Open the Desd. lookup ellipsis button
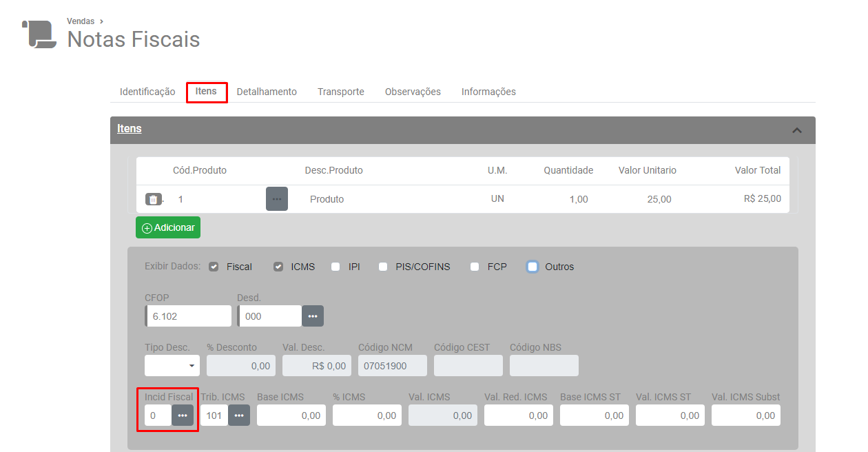Screen dimensions: 868x452 pyautogui.click(x=313, y=316)
